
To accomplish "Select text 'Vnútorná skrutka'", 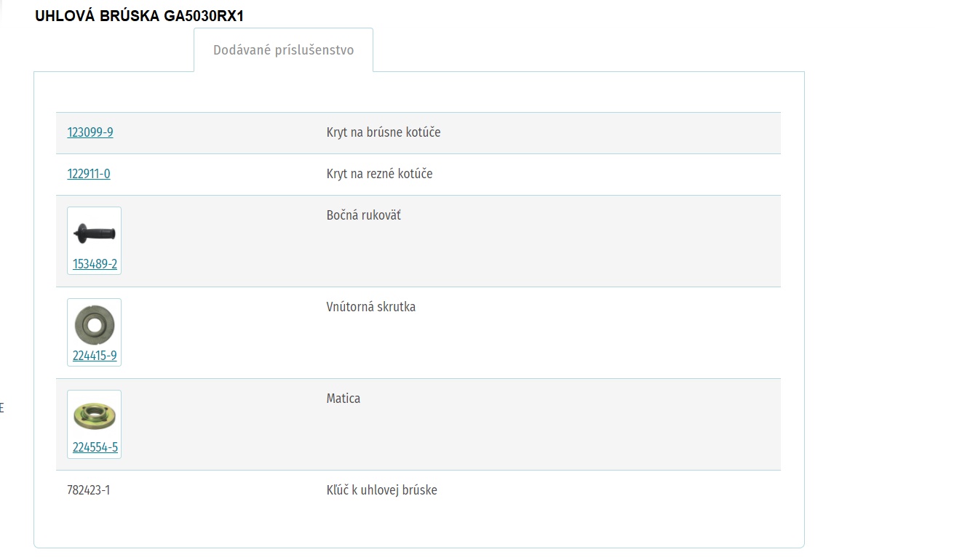I will click(x=371, y=307).
